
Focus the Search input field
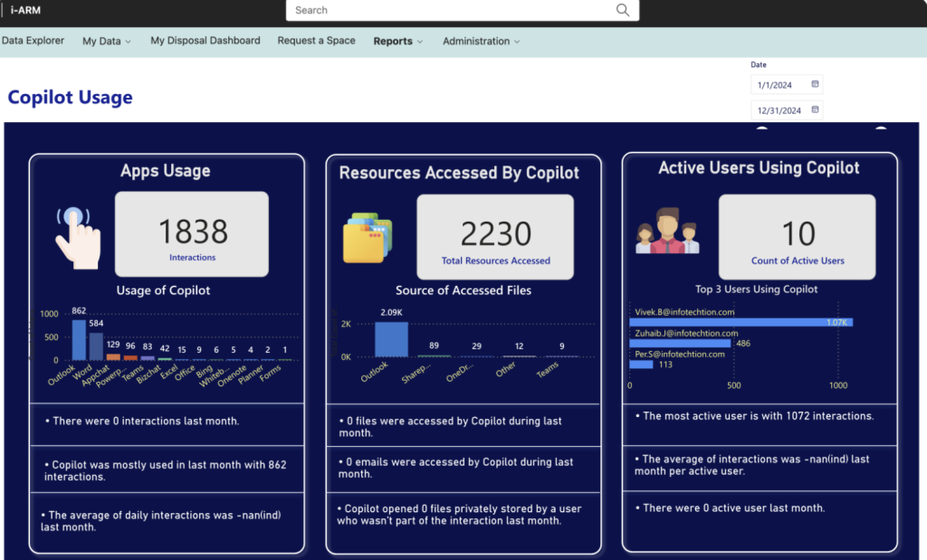tap(463, 10)
